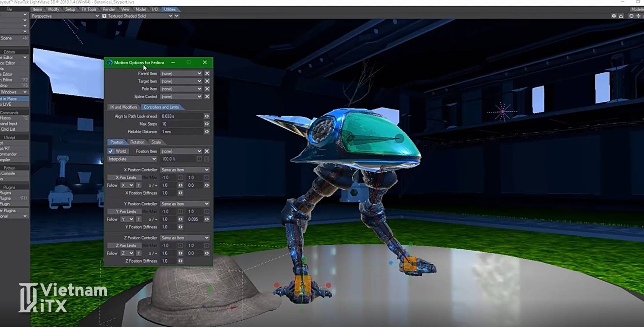Open the FX Tools menu tab
Screen dimensions: 644x327
tap(89, 9)
